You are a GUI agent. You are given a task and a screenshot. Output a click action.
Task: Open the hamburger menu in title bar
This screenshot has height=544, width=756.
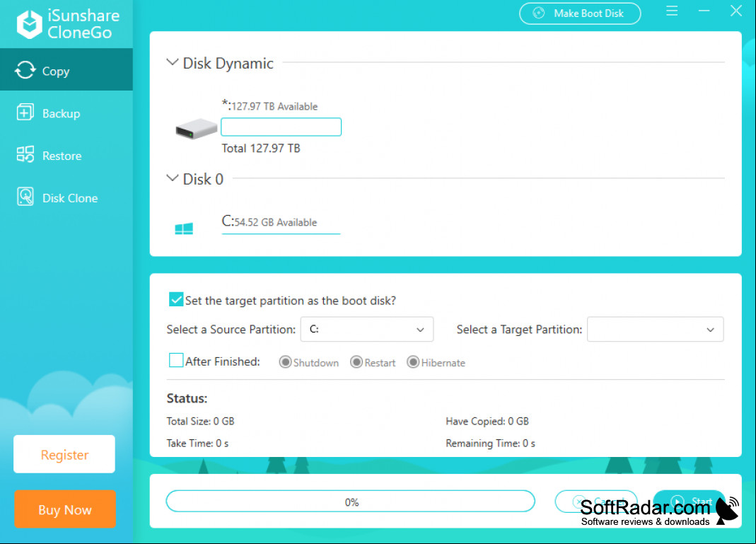pyautogui.click(x=672, y=11)
